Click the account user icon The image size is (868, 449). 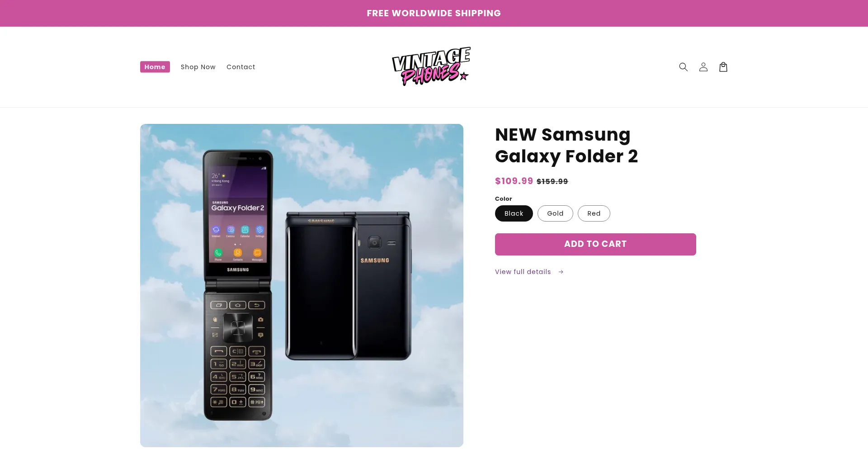703,67
